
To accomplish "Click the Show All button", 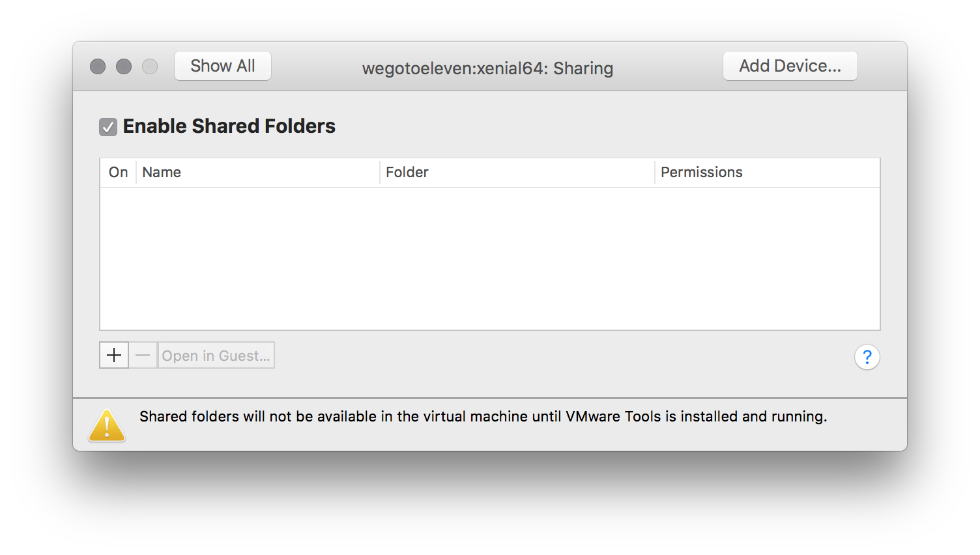I will 223,66.
